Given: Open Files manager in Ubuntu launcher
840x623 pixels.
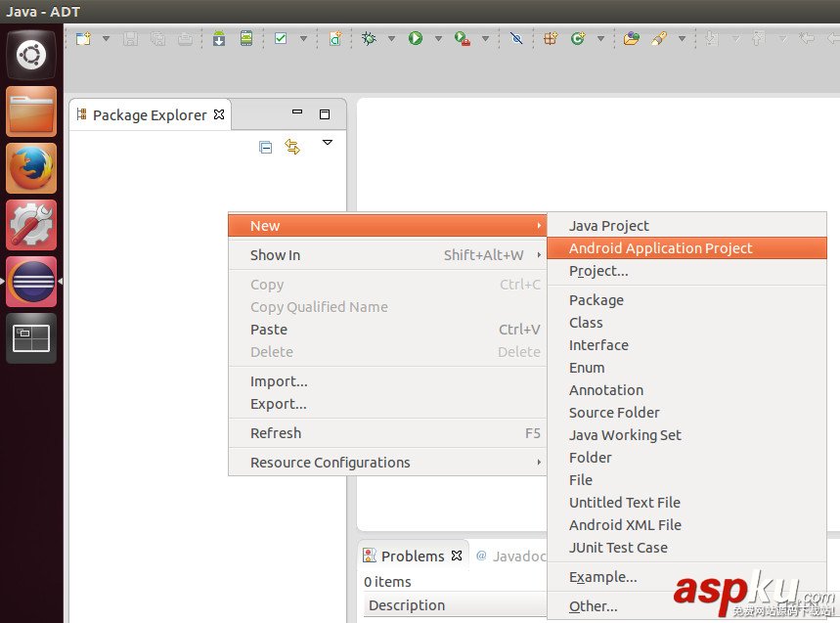Looking at the screenshot, I should (x=31, y=111).
